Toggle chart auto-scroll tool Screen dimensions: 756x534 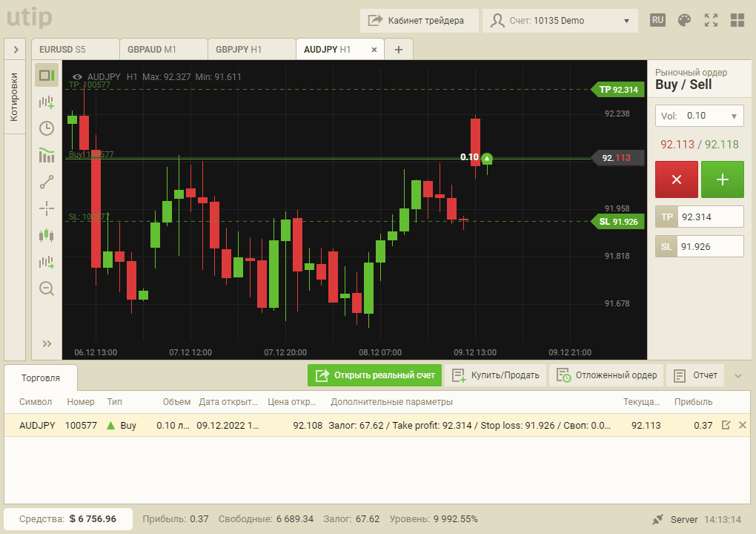(x=47, y=262)
